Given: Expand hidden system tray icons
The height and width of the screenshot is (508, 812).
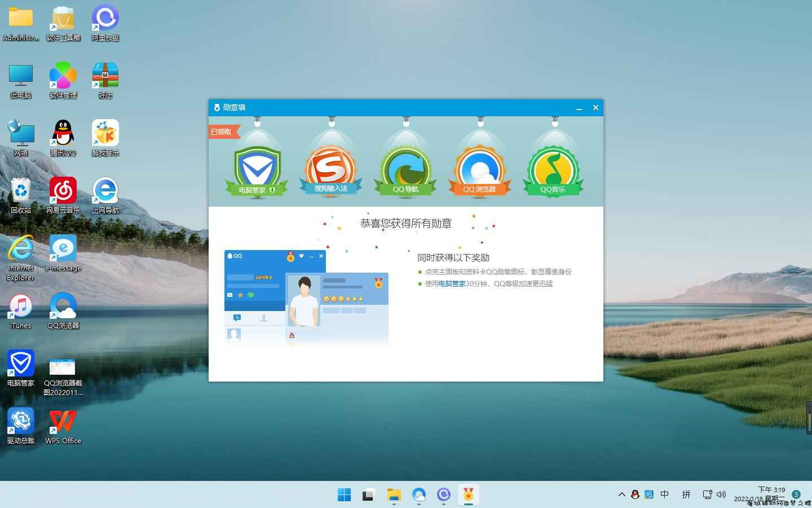Looking at the screenshot, I should tap(621, 494).
